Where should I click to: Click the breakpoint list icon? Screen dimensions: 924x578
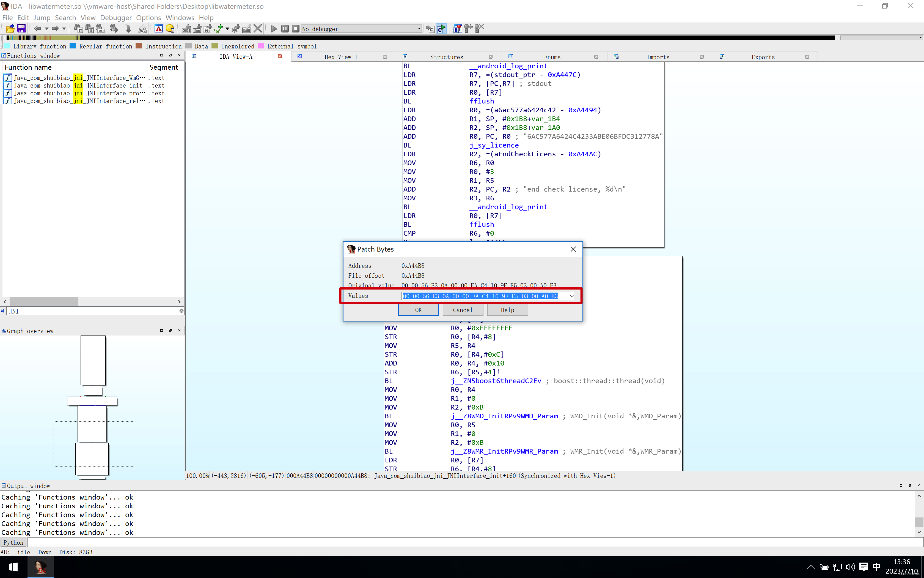(x=457, y=29)
